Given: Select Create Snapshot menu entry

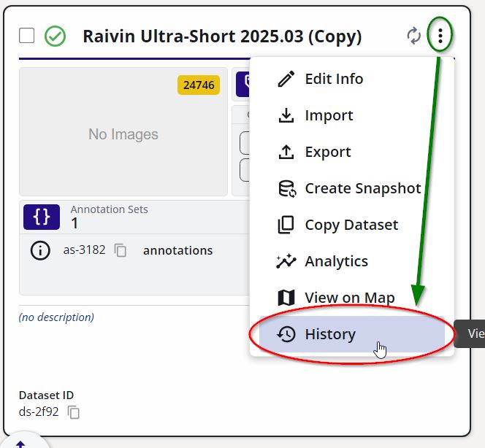Looking at the screenshot, I should 351,188.
